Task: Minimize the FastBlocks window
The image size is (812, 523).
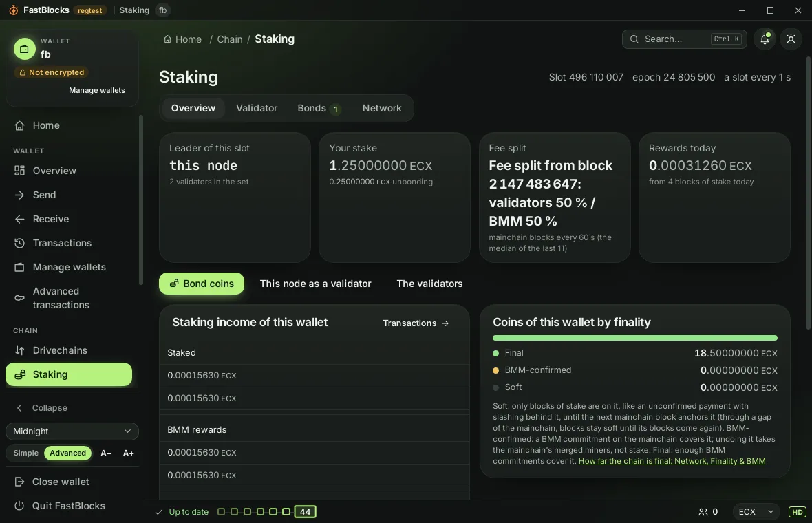Action: tap(742, 10)
